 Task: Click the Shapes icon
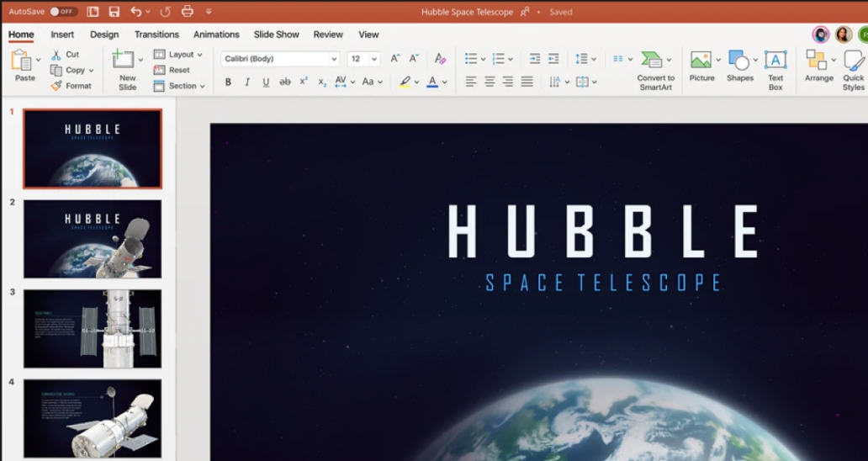click(x=739, y=59)
